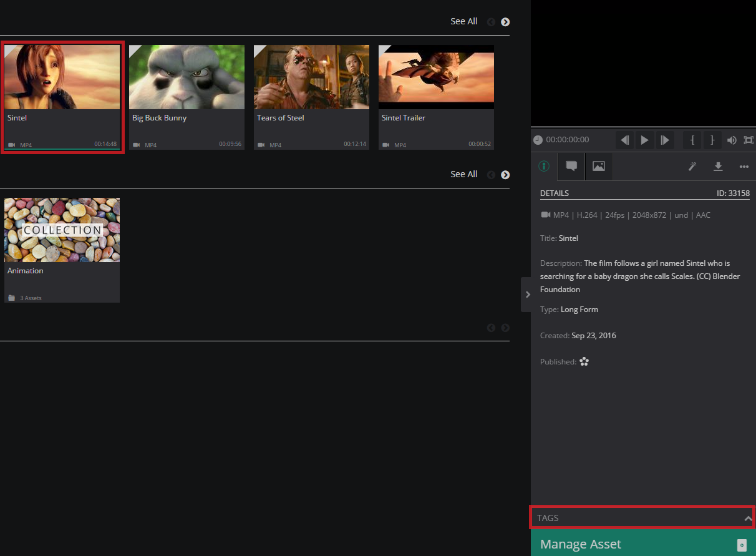The image size is (756, 556).
Task: Set the mark-in point with the left brace
Action: click(x=692, y=140)
